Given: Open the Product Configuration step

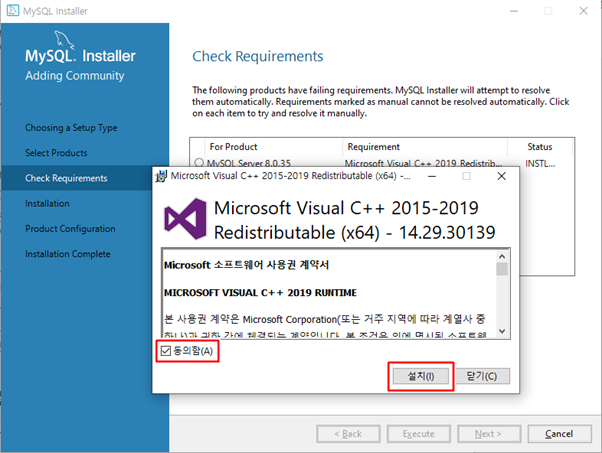Looking at the screenshot, I should [70, 229].
